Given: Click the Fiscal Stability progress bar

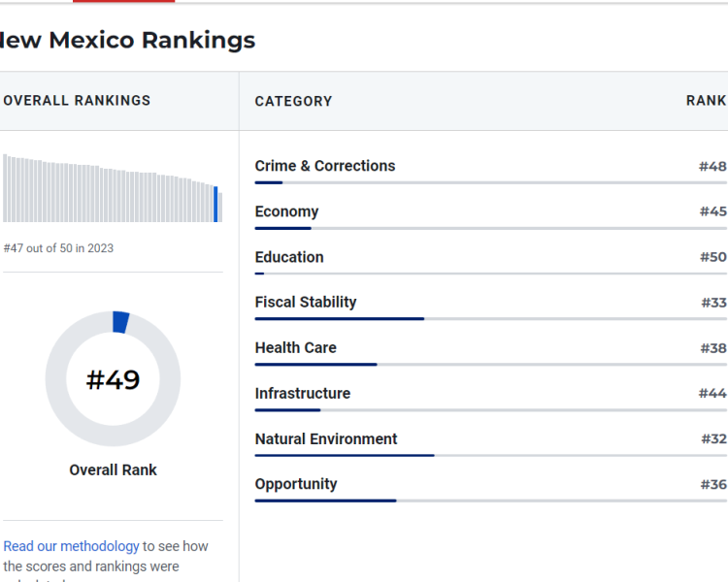Looking at the screenshot, I should pyautogui.click(x=340, y=318).
